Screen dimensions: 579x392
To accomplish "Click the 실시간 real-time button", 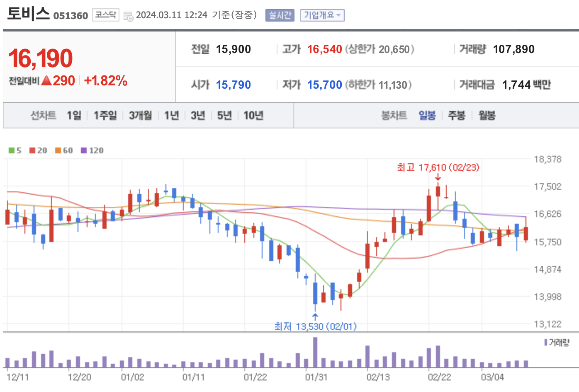I will pyautogui.click(x=280, y=15).
